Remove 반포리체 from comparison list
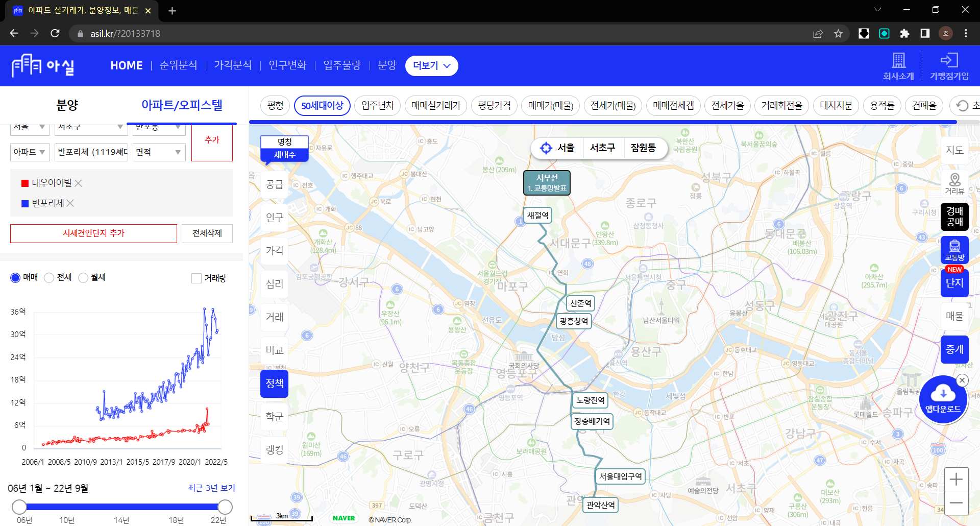Image resolution: width=980 pixels, height=526 pixels. coord(70,203)
